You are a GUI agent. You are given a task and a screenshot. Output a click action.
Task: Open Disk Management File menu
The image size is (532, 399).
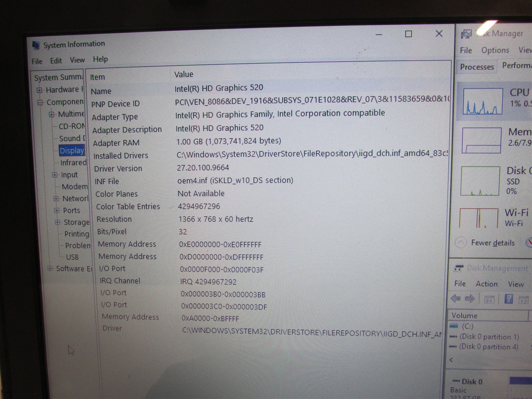tap(460, 284)
